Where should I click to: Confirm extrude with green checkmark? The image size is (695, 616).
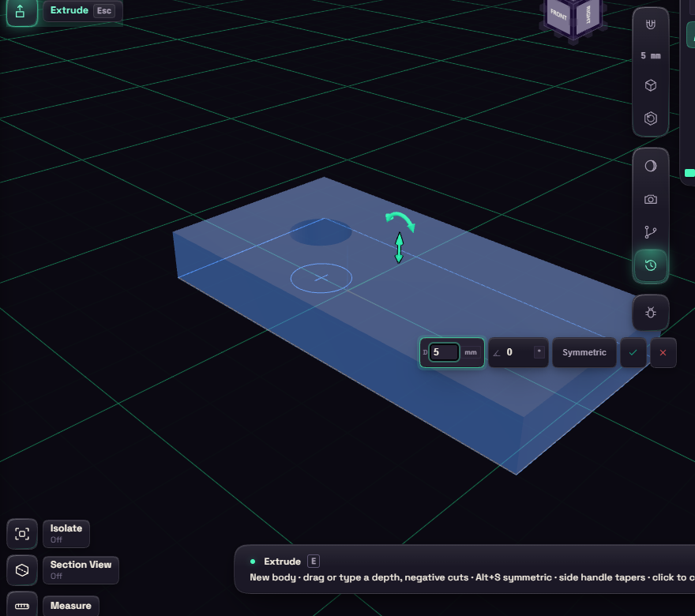coord(633,353)
